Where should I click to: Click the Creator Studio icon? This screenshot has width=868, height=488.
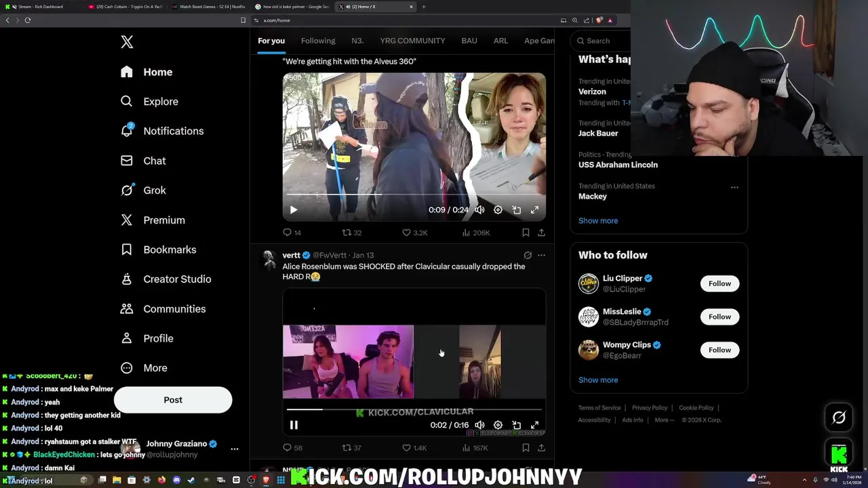(x=127, y=279)
